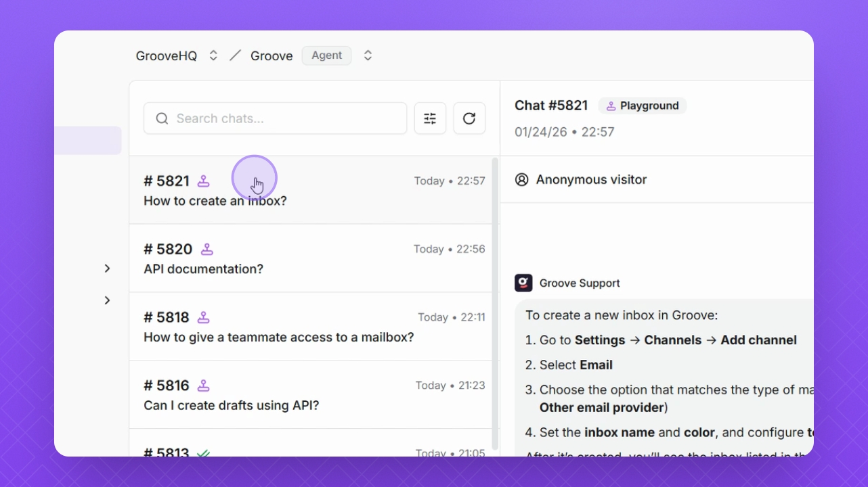The width and height of the screenshot is (868, 487).
Task: Click the magnifier icon in the search box
Action: 162,118
